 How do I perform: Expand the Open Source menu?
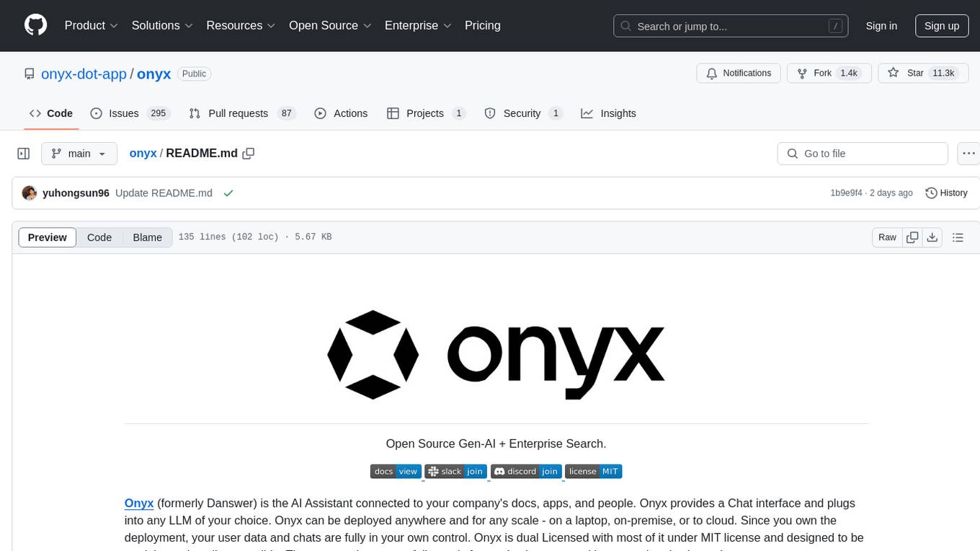[330, 25]
